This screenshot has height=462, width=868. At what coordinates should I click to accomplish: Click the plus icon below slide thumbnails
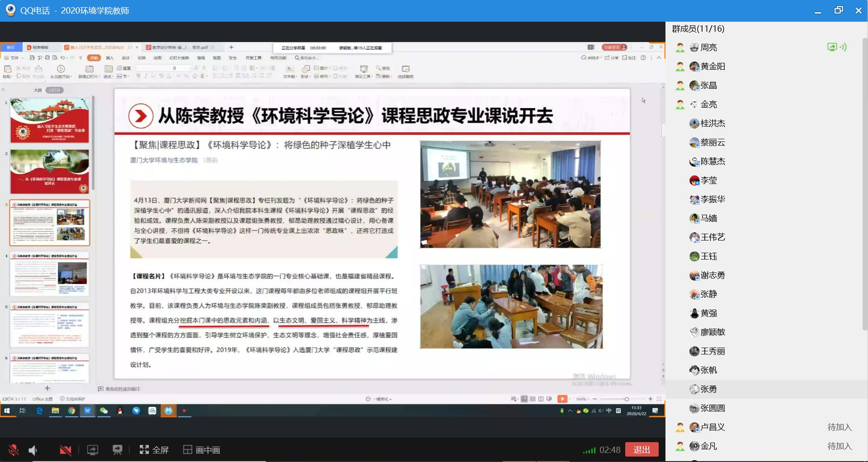47,388
